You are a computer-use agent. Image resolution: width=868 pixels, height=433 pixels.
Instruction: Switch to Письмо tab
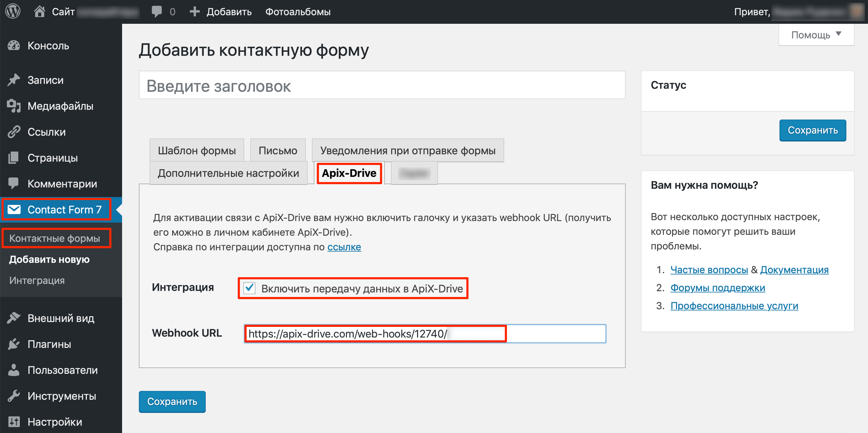278,150
